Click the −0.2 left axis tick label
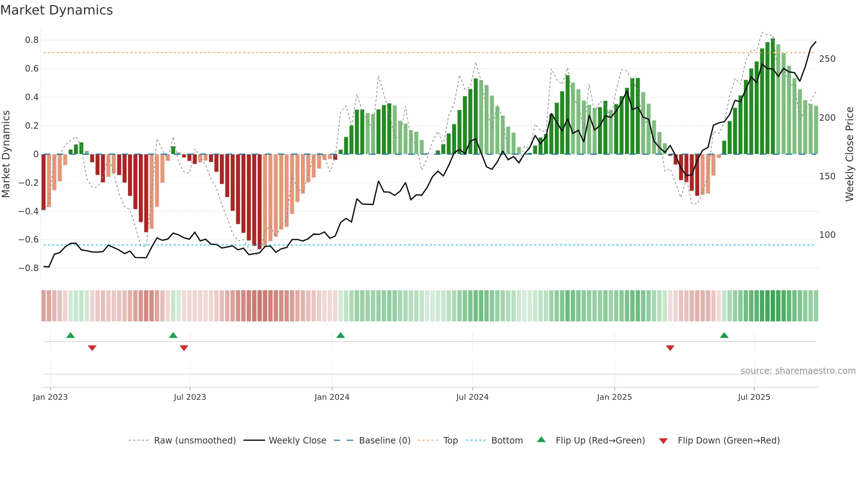The height and width of the screenshot is (488, 868). tap(29, 183)
